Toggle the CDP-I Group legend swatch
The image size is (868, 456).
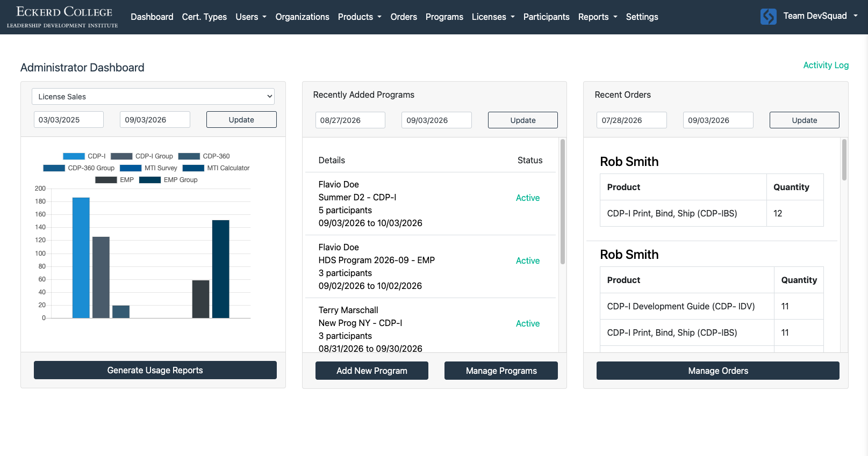pyautogui.click(x=121, y=156)
